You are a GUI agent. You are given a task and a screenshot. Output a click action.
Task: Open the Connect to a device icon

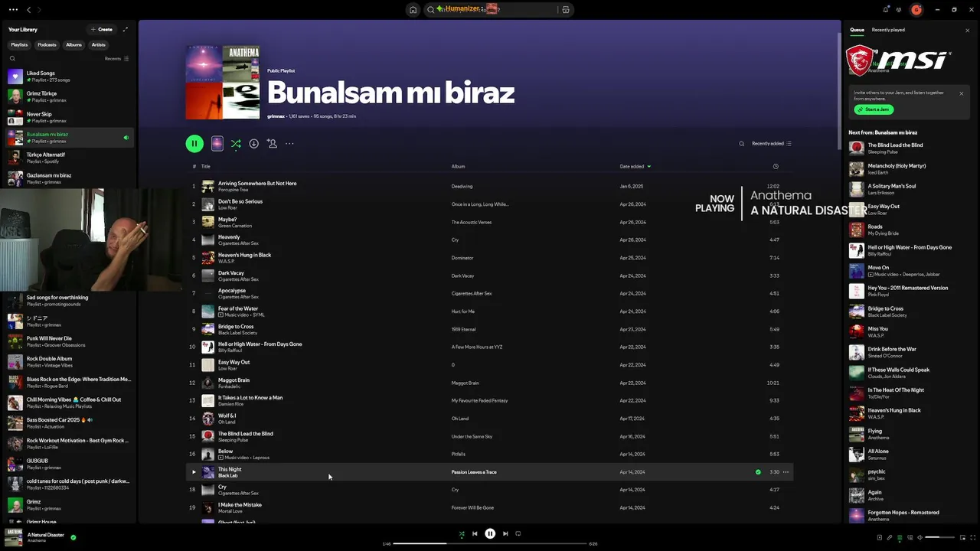click(910, 537)
